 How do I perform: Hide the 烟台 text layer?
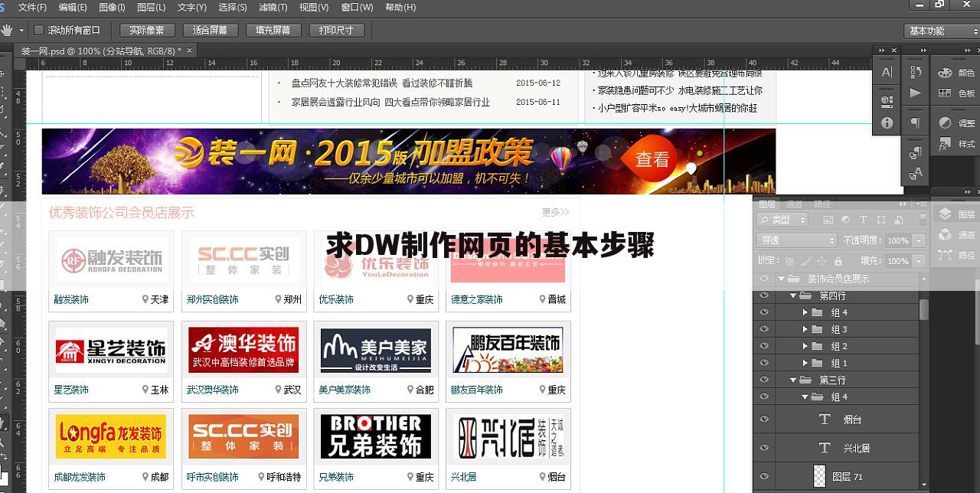click(763, 419)
